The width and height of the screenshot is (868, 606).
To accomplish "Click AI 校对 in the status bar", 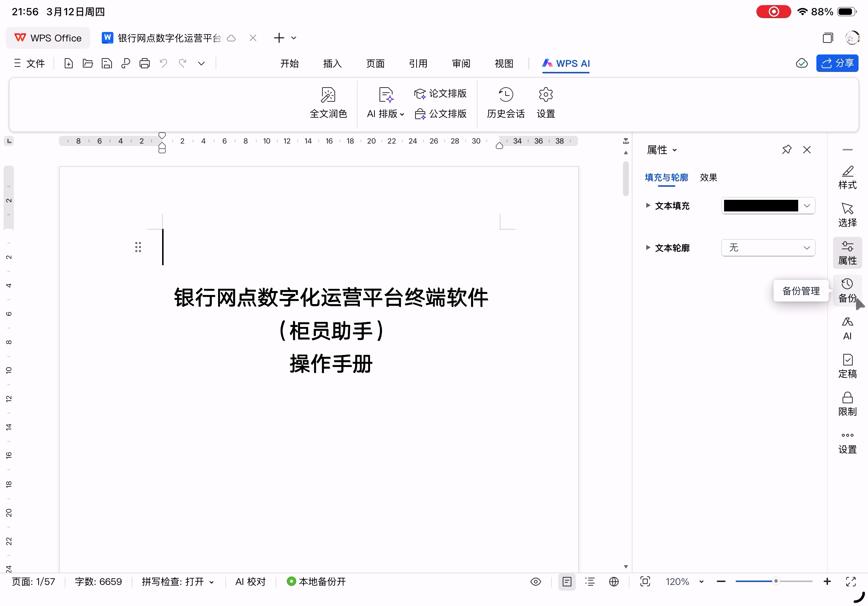I will (250, 581).
